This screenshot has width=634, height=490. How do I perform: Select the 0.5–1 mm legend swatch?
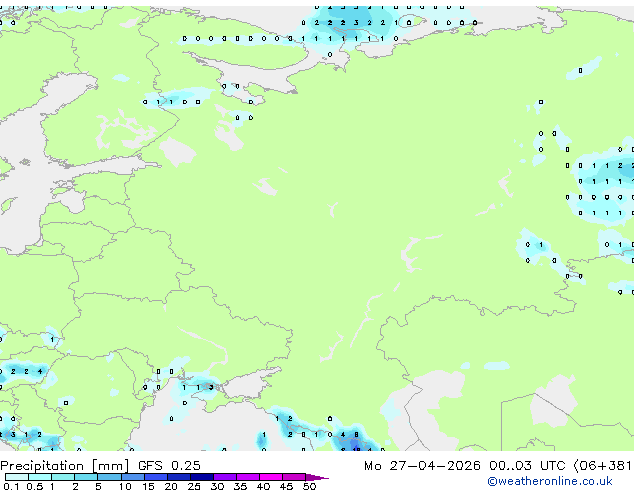pyautogui.click(x=40, y=477)
